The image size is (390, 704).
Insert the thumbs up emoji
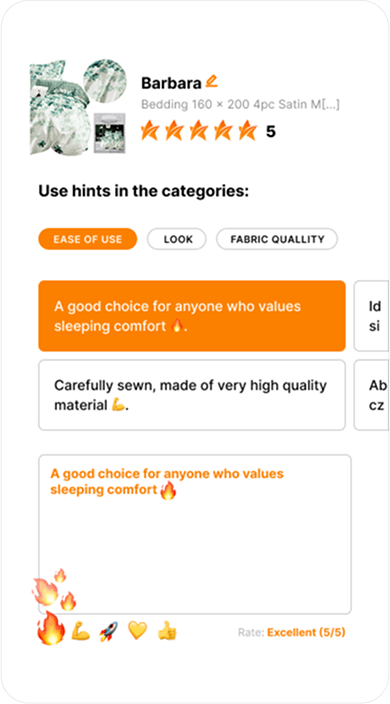point(167,631)
